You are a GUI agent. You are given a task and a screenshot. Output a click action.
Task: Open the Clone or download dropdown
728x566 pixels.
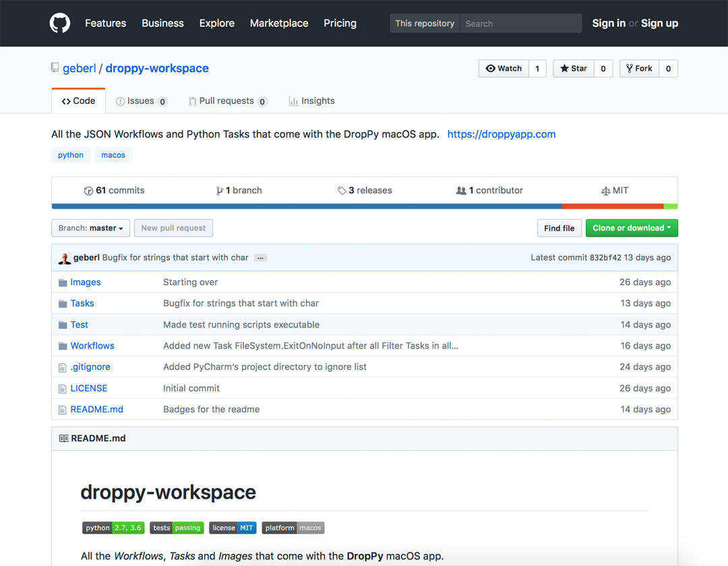[632, 228]
